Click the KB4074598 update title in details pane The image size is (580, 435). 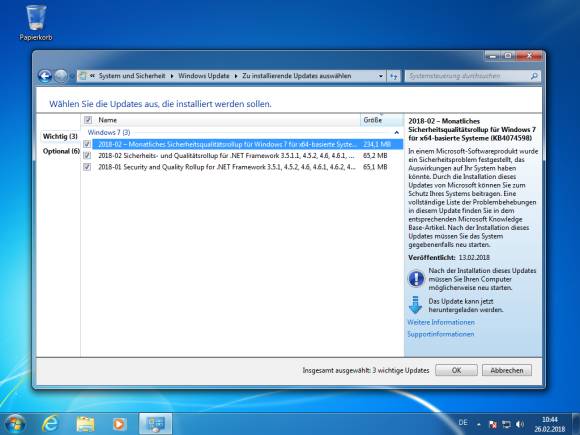[x=472, y=129]
